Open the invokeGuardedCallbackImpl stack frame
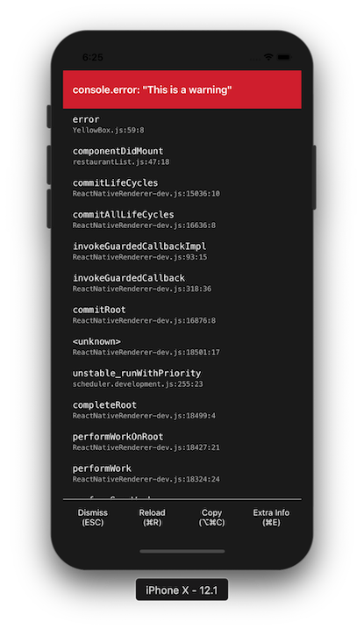364x629 pixels. coord(182,251)
